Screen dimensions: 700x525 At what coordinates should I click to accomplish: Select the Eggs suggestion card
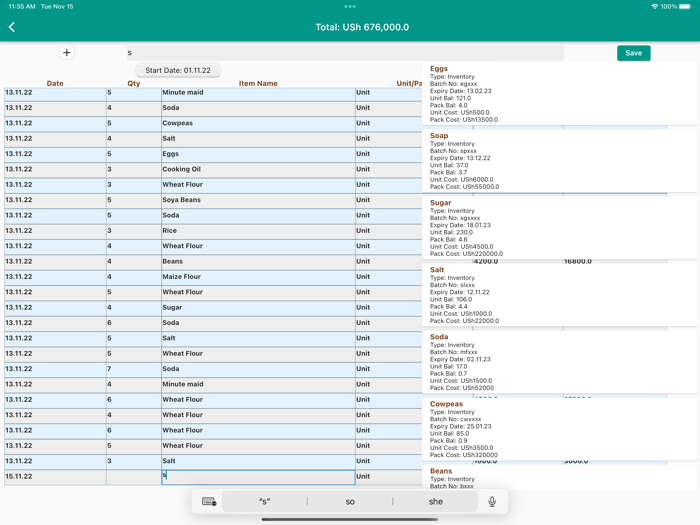coord(559,94)
